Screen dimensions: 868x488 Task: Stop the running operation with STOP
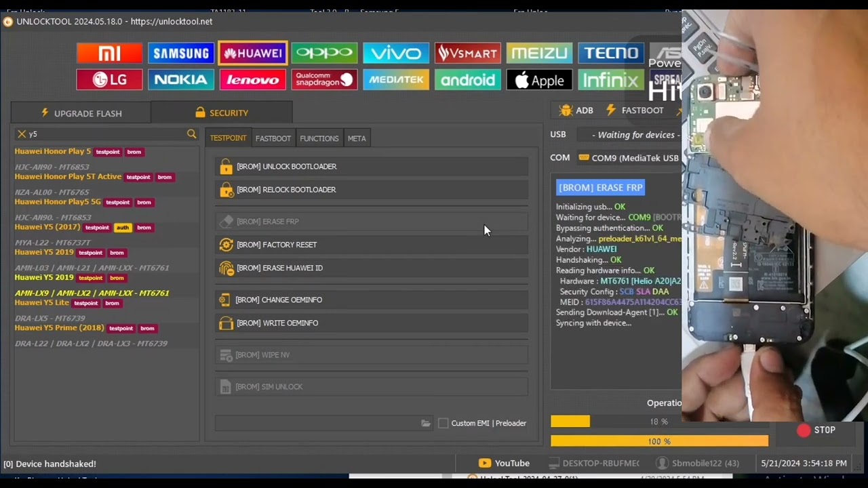[816, 430]
